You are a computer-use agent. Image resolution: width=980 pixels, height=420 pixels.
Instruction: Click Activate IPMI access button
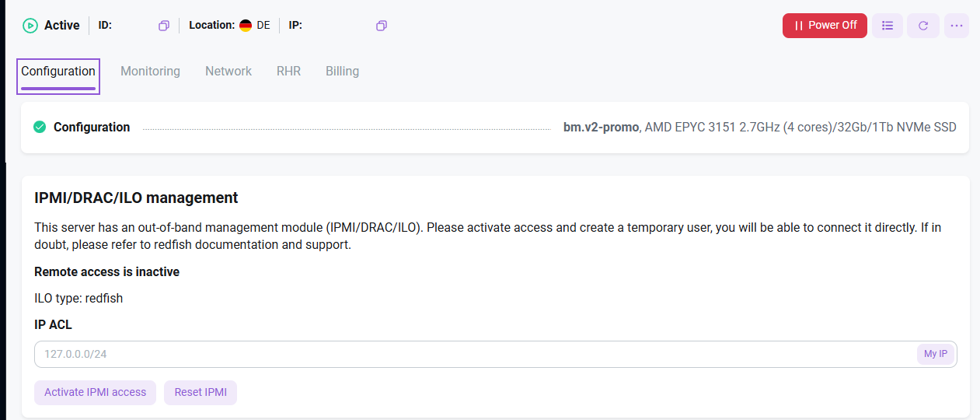pyautogui.click(x=95, y=393)
